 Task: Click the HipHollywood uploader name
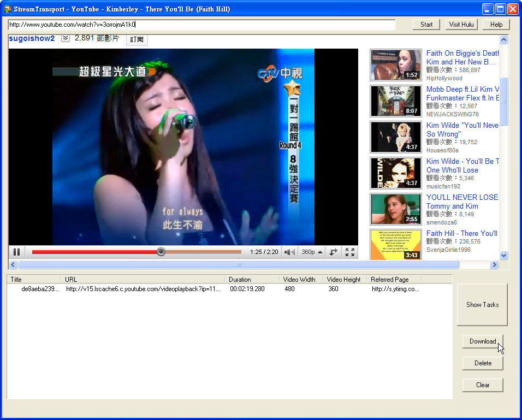[444, 78]
